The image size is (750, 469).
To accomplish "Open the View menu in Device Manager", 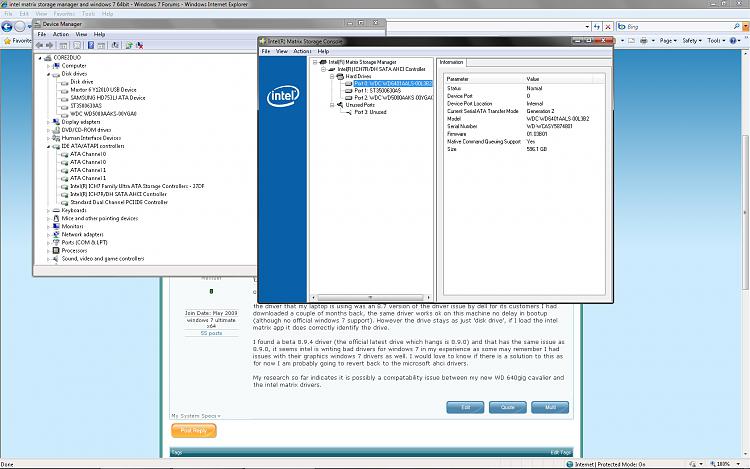I will [x=81, y=34].
